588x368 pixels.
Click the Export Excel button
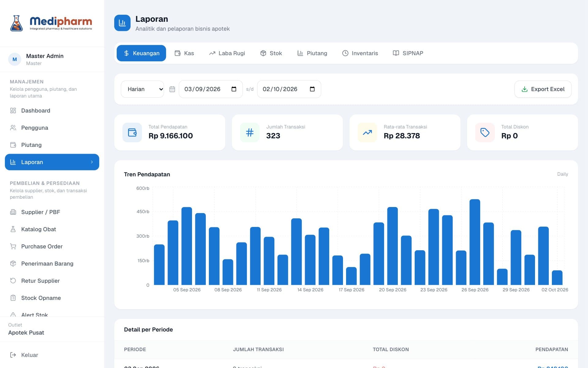tap(543, 89)
